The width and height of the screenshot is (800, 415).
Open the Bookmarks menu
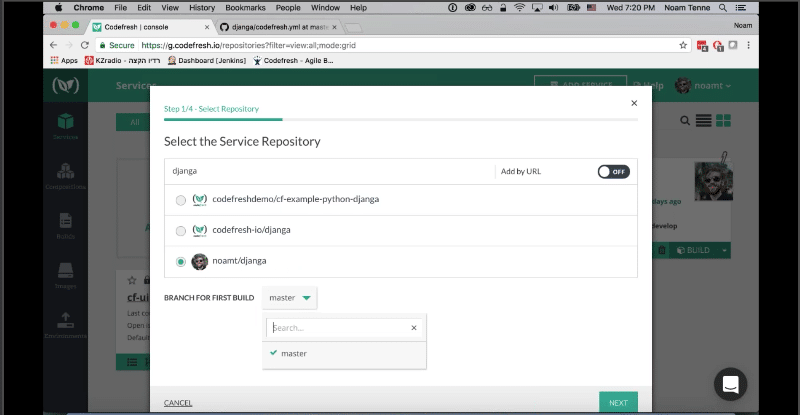pyautogui.click(x=245, y=8)
